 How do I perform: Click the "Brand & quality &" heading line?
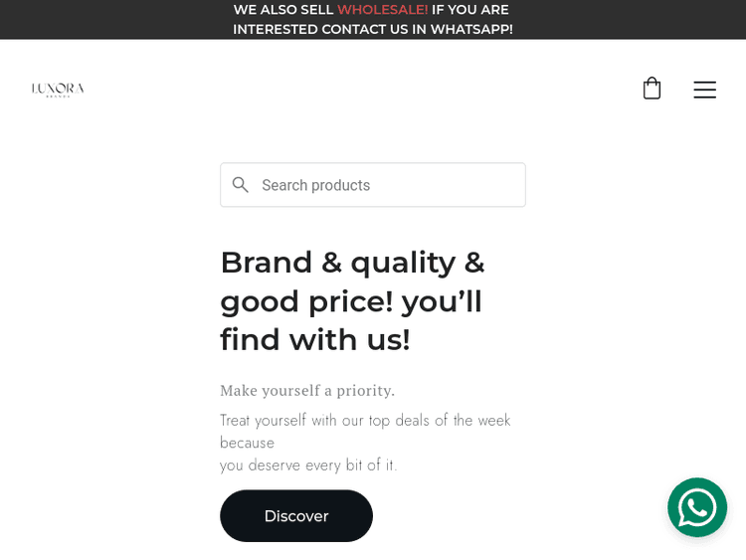coord(352,263)
